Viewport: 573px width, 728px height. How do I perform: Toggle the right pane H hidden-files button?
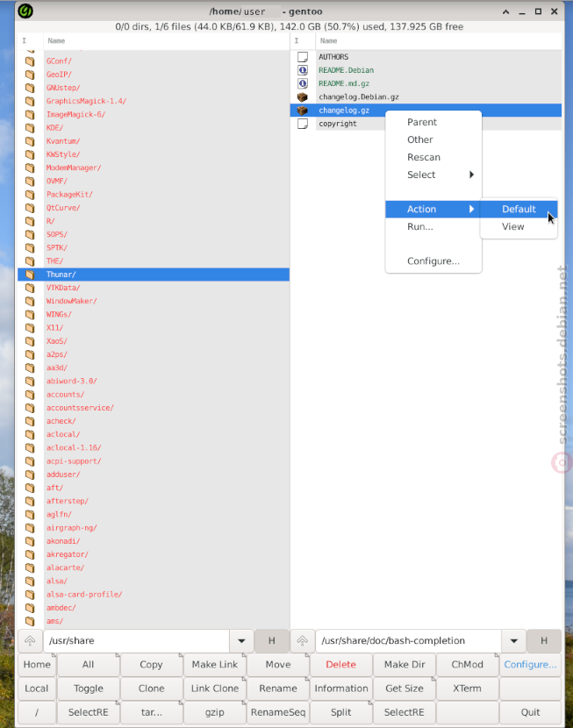tap(544, 640)
